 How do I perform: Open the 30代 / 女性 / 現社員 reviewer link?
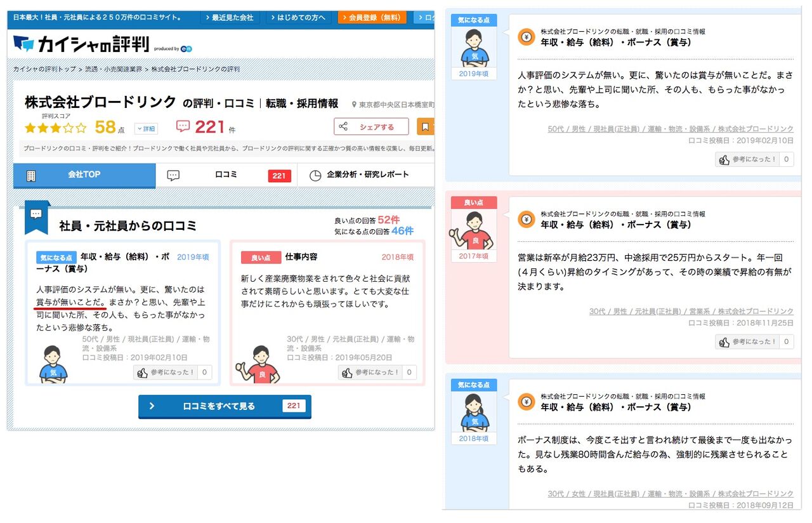[x=671, y=494]
